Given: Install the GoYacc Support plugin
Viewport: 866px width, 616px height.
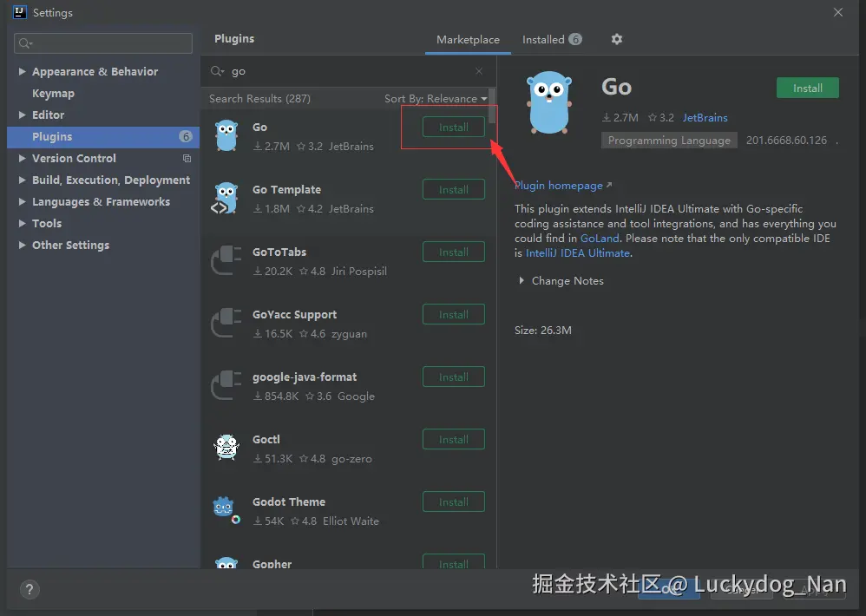Looking at the screenshot, I should (454, 314).
